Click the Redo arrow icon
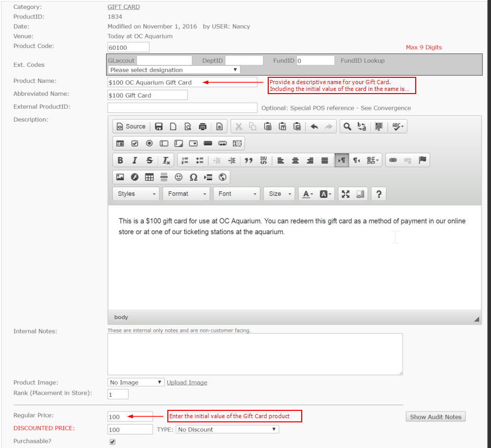This screenshot has height=448, width=491. pyautogui.click(x=329, y=127)
